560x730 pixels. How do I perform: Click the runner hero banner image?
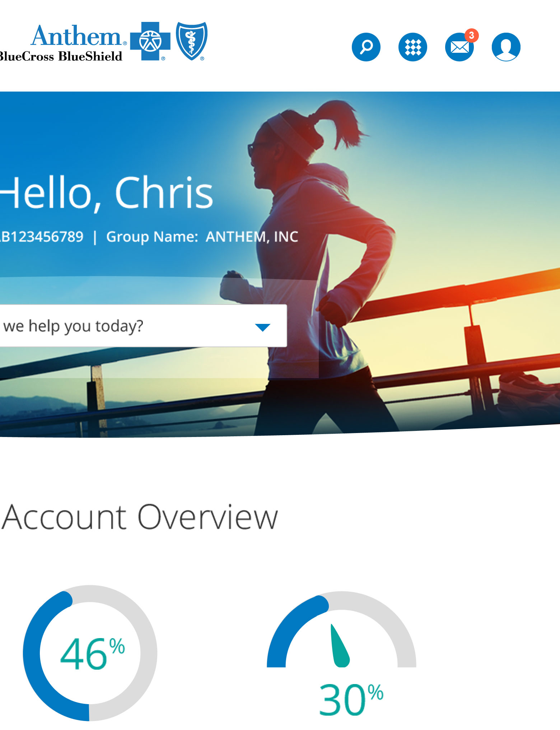coord(280,264)
